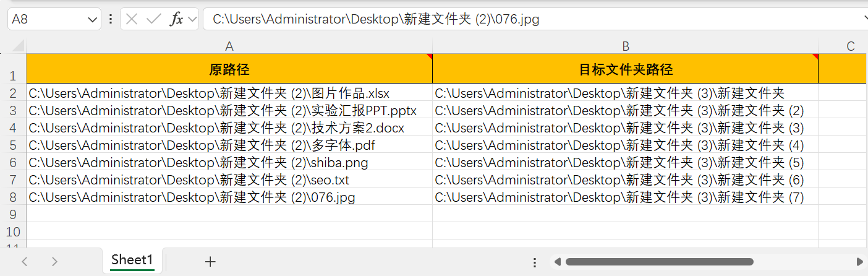Add a new sheet with the plus icon
Viewport: 868px width, 276px height.
(x=210, y=262)
